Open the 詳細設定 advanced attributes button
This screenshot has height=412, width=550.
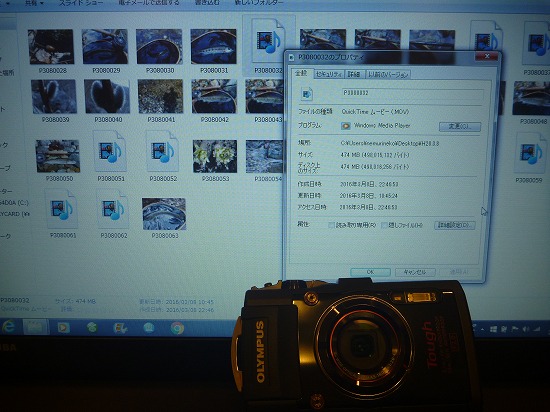tap(455, 225)
